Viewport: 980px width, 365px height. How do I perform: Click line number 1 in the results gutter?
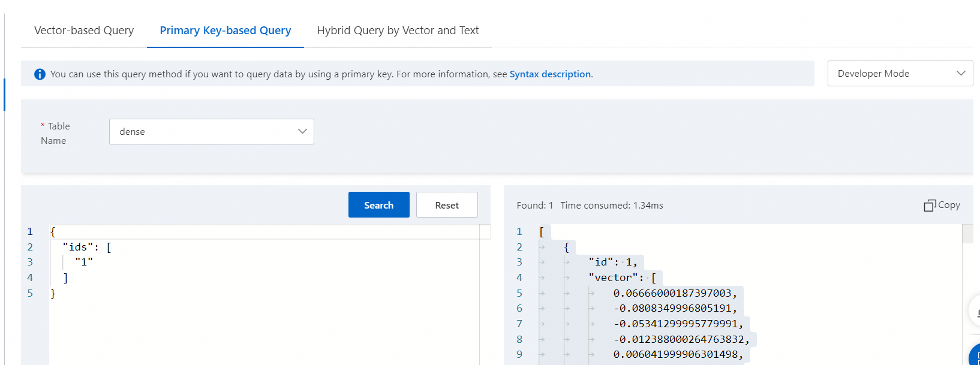[x=519, y=231]
